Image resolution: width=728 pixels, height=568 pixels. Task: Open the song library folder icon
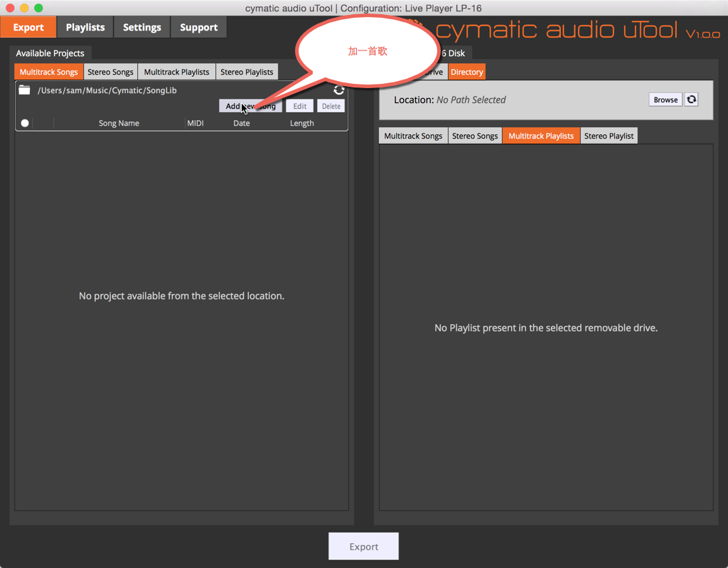pyautogui.click(x=24, y=90)
